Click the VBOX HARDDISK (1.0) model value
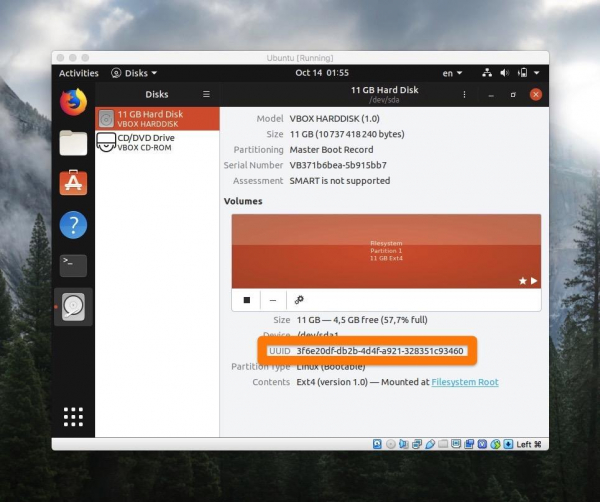The image size is (600, 502). 334,119
